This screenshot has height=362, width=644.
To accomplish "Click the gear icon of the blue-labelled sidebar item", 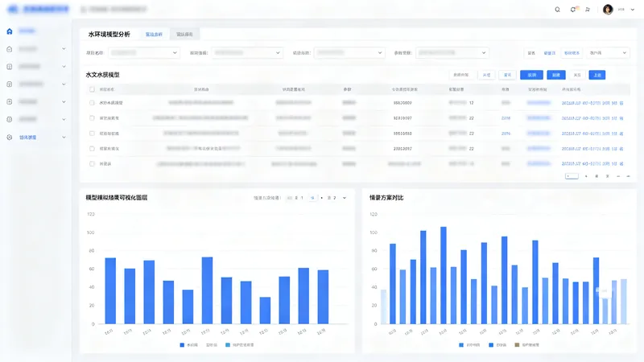I will 10,138.
